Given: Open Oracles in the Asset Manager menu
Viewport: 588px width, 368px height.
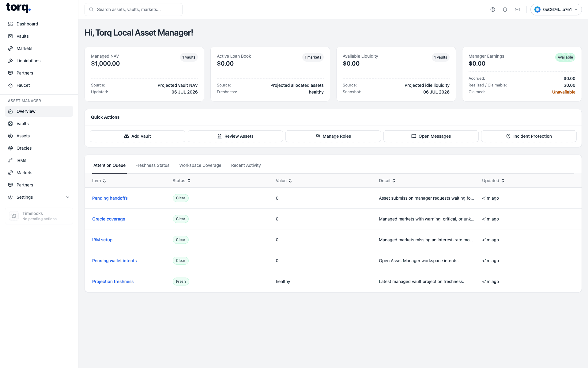Looking at the screenshot, I should pyautogui.click(x=39, y=148).
